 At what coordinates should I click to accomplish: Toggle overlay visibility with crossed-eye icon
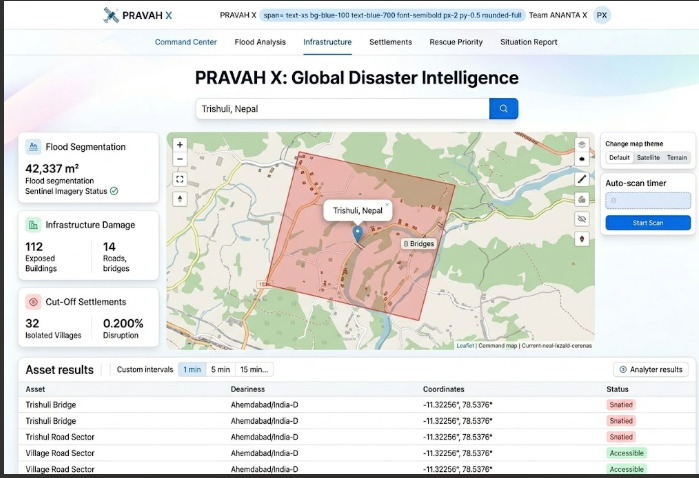pos(582,219)
